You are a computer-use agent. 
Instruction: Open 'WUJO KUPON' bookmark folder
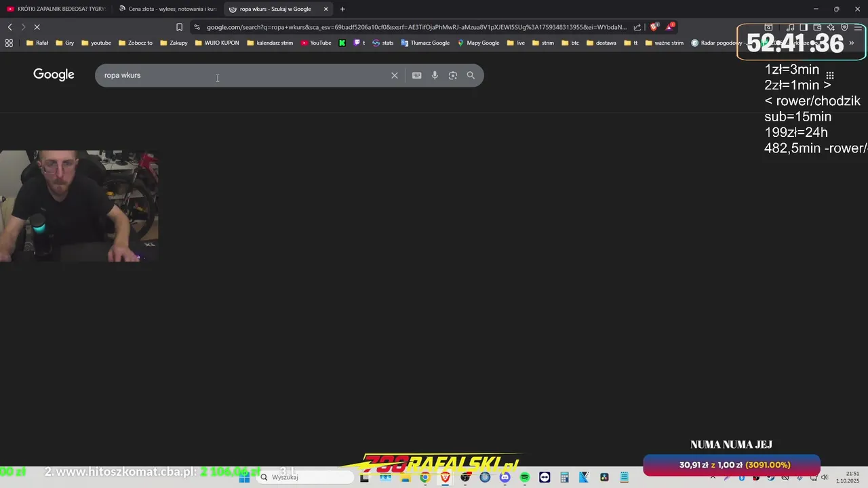coord(217,43)
